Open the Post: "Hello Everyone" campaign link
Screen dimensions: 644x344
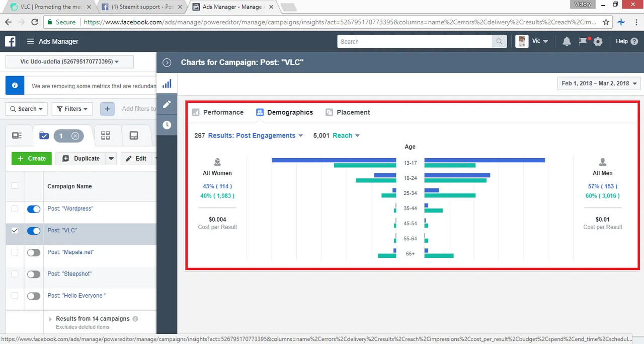[77, 296]
